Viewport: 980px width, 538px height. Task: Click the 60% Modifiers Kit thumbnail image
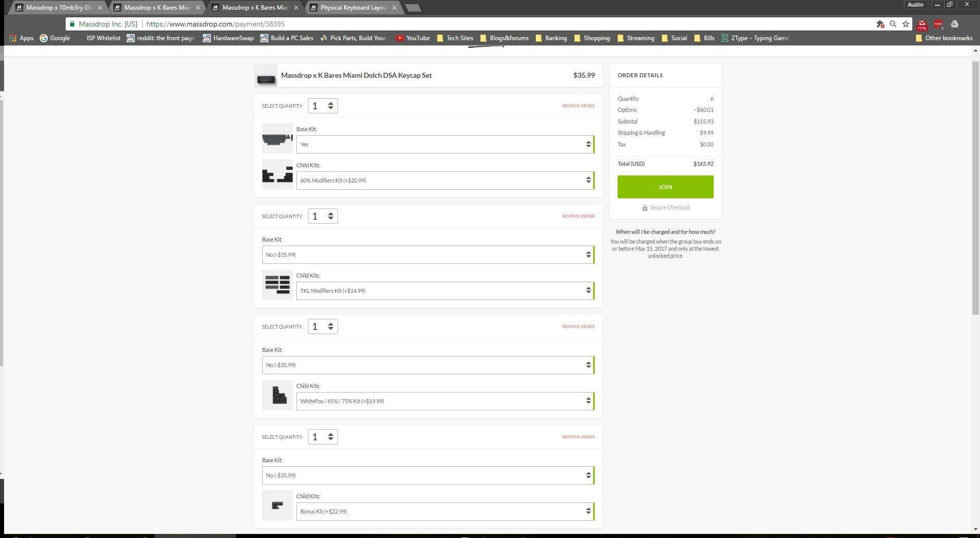(x=277, y=174)
